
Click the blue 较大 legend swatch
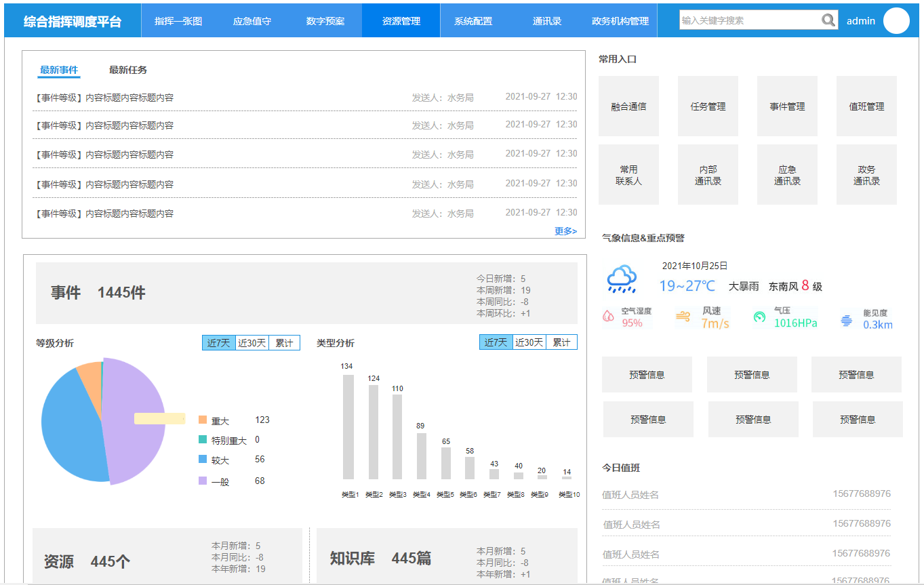pos(203,460)
